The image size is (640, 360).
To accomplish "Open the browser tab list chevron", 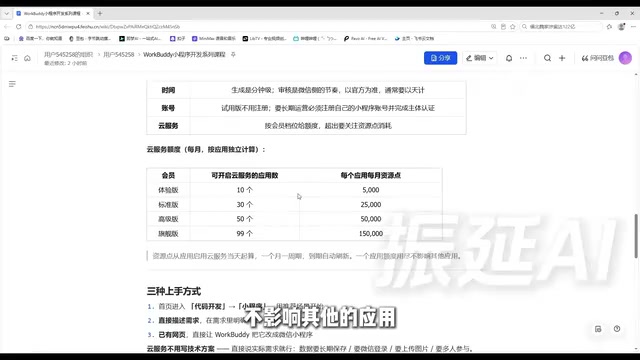I will coord(7,13).
